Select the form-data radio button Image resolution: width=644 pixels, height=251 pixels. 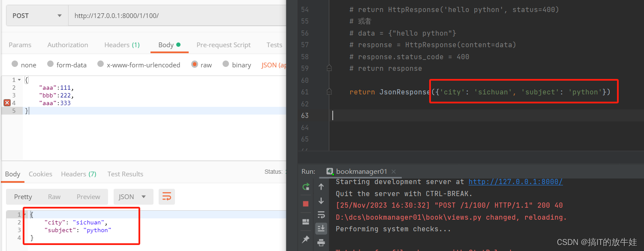[x=51, y=64]
